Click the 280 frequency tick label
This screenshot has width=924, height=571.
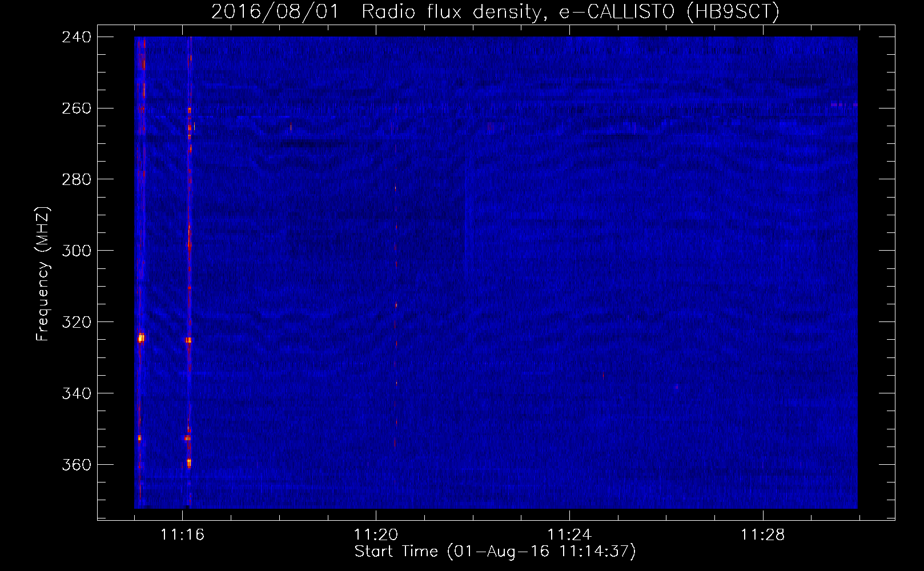77,180
